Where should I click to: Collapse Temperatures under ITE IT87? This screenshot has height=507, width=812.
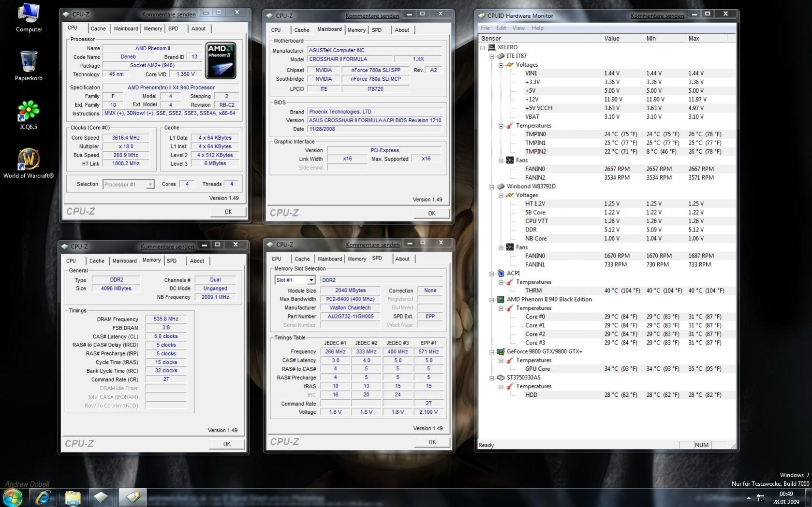501,126
